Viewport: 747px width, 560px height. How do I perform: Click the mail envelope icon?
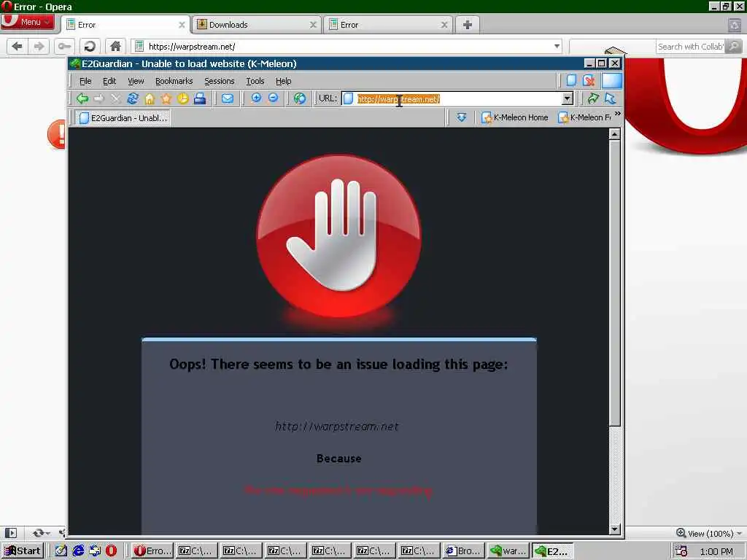[228, 98]
